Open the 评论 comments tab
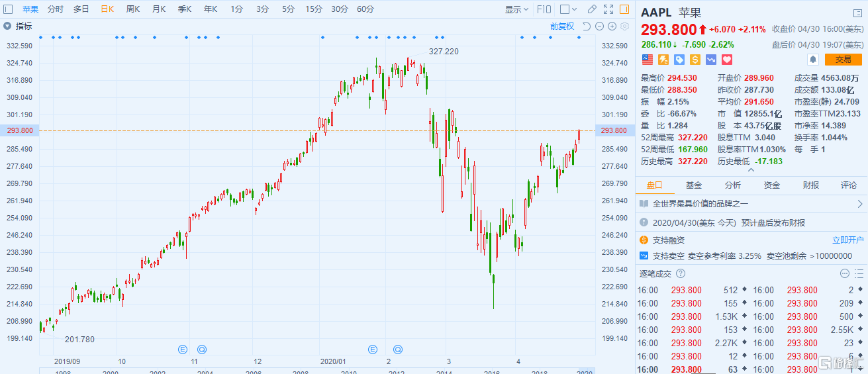This screenshot has width=868, height=374. 849,185
